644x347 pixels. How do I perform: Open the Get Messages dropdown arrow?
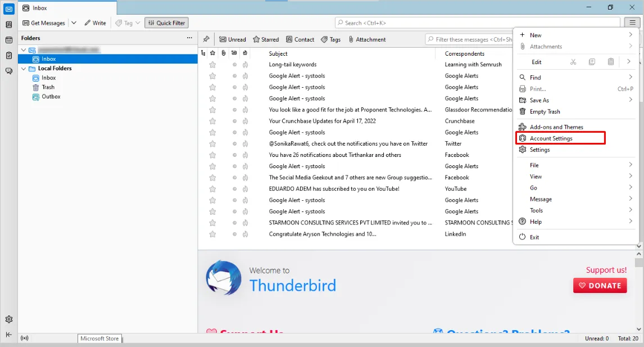coord(74,23)
